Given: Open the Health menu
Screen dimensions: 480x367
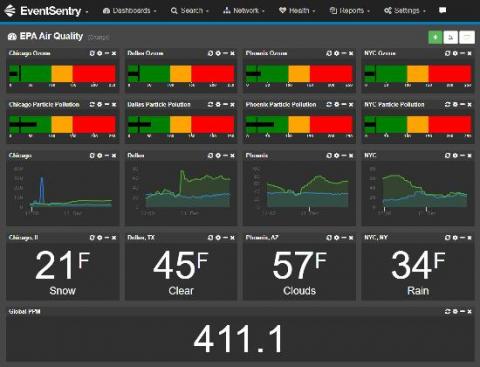Looking at the screenshot, I should click(297, 11).
